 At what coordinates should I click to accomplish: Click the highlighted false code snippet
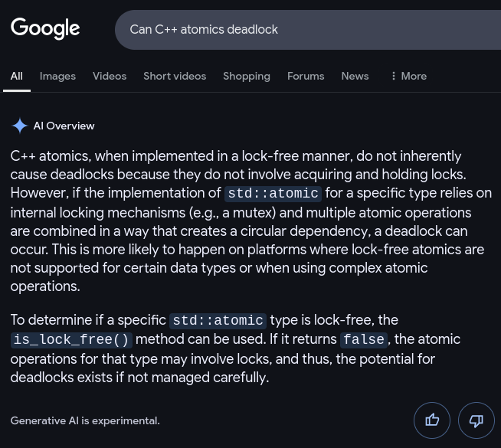point(364,340)
